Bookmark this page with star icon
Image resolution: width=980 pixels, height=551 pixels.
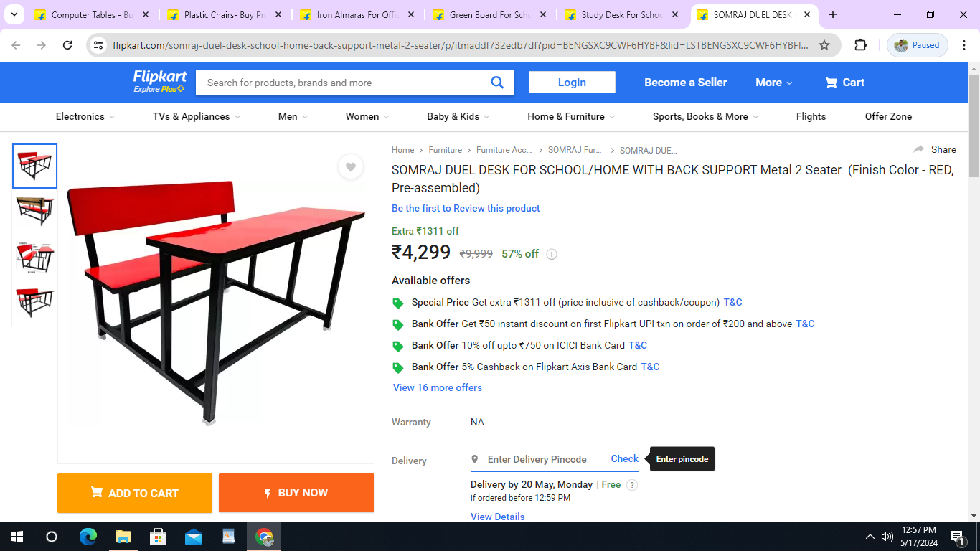pyautogui.click(x=824, y=45)
